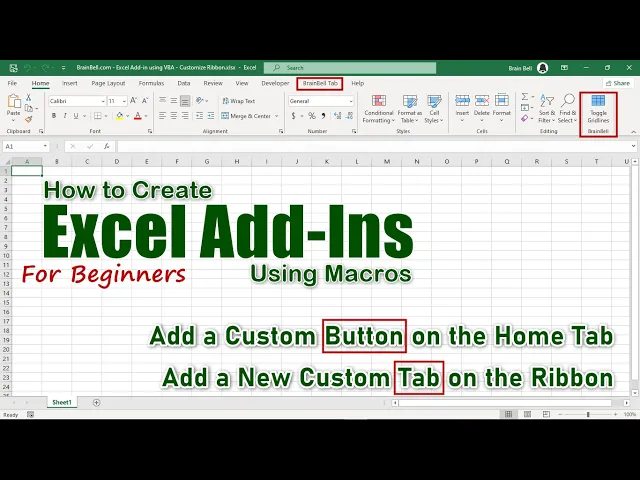Viewport: 640px width, 480px height.
Task: Open Ribbon Display Options icon
Action: tap(564, 68)
